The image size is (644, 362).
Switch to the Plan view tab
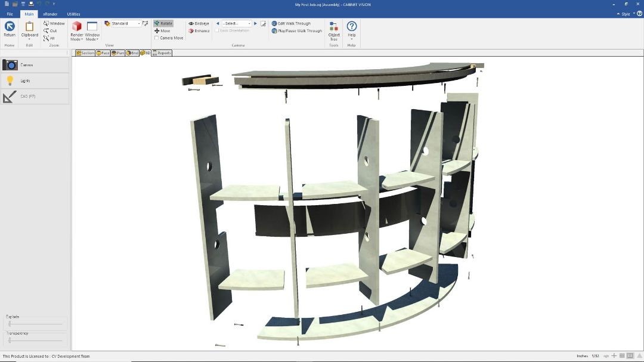tap(117, 53)
